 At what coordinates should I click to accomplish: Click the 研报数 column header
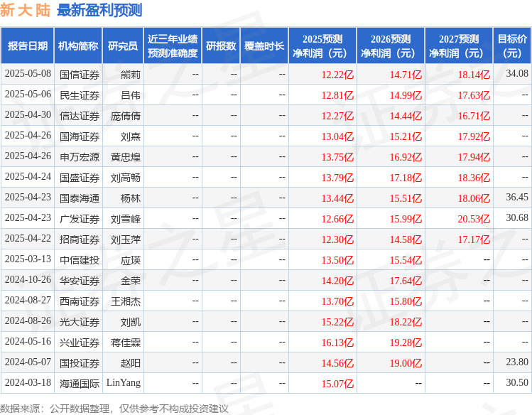(221, 45)
